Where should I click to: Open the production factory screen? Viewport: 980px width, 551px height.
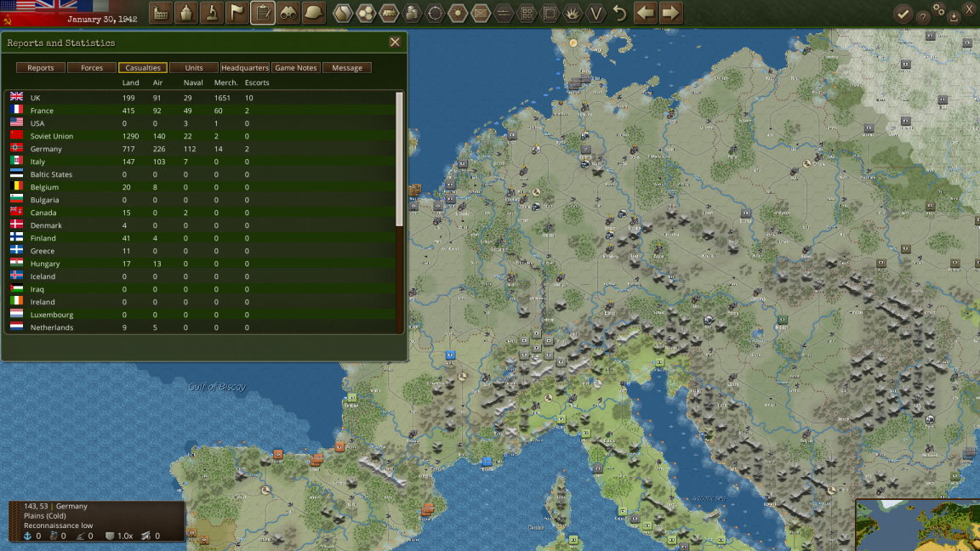tap(161, 13)
